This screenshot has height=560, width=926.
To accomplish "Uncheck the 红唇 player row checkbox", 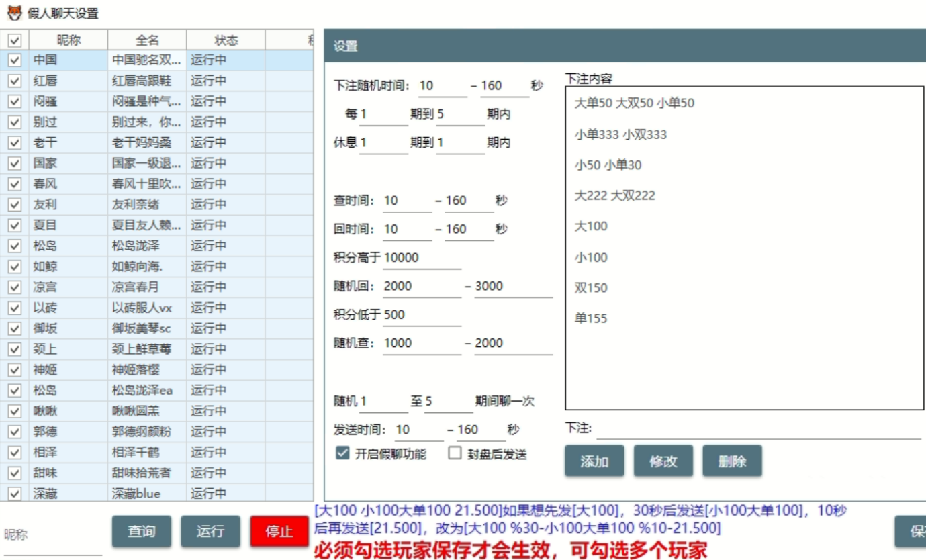I will click(x=14, y=81).
